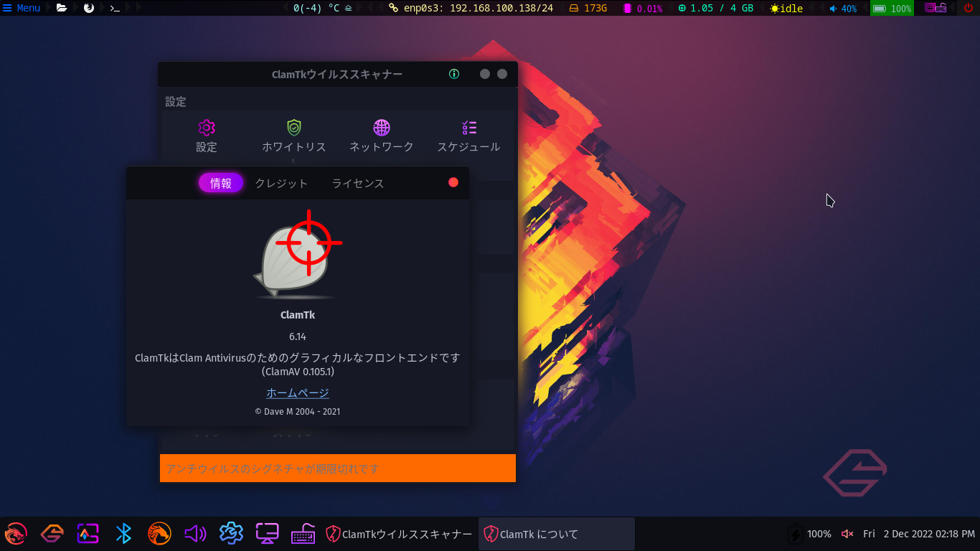Open the purple display monitor icon in taskbar
This screenshot has height=551, width=980.
point(267,534)
